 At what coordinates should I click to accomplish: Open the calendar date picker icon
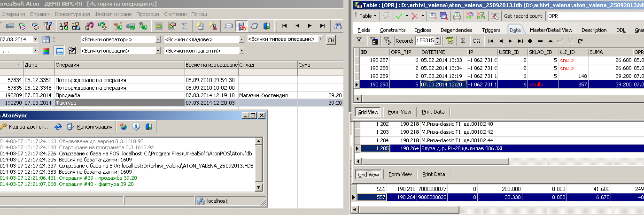coord(46,39)
